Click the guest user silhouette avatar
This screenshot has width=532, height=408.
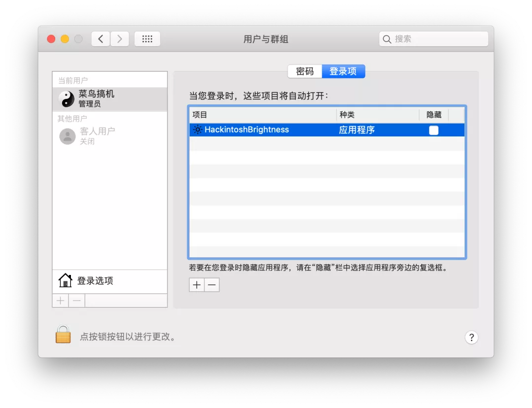click(x=67, y=136)
